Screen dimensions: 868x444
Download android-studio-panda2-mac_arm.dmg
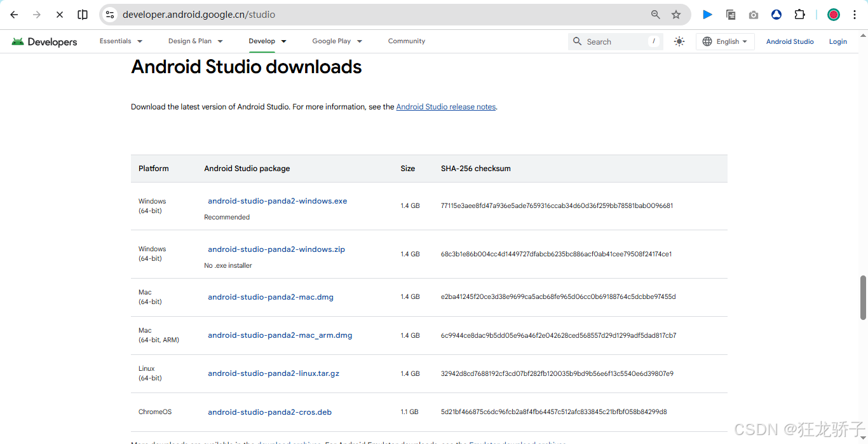coord(280,335)
